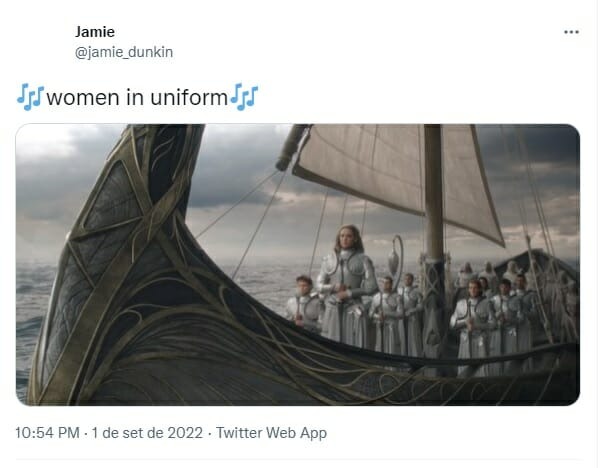Click the ocean waves left of the ship

[33, 314]
